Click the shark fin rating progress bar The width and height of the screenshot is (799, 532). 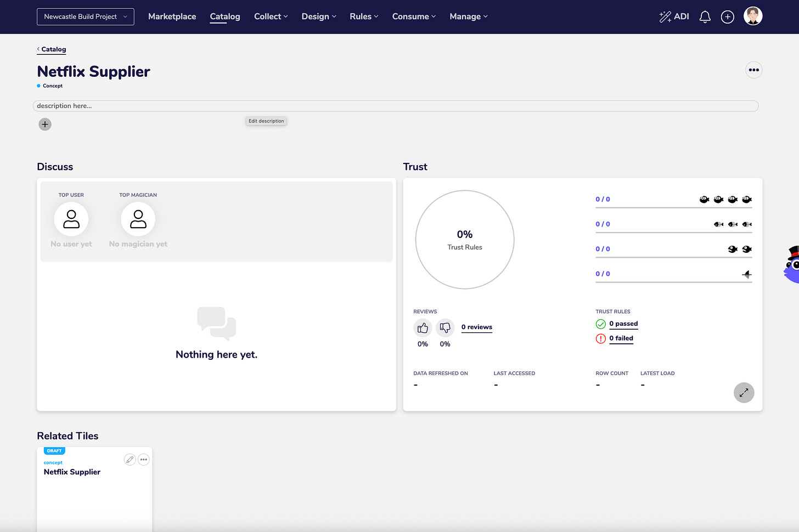coord(674,282)
